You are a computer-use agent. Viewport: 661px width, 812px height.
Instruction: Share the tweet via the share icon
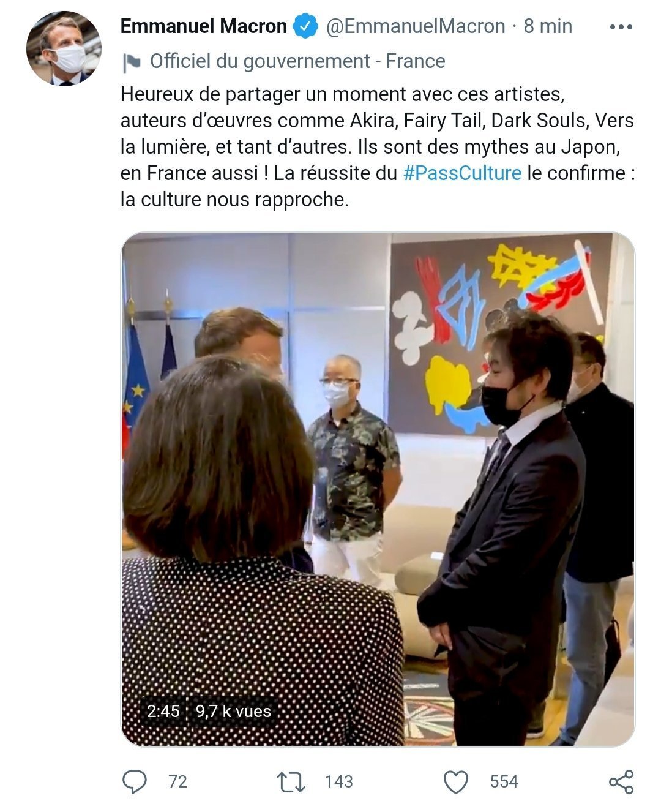(x=621, y=782)
